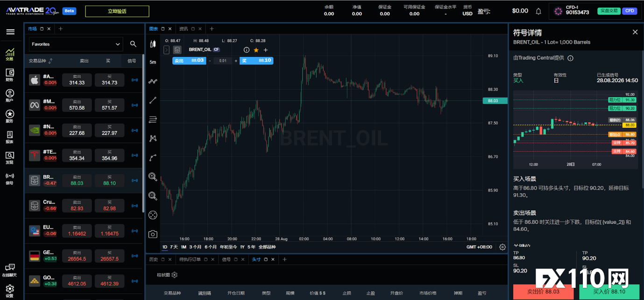Open the 5m timeframe selector
Image resolution: width=644 pixels, height=300 pixels.
pyautogui.click(x=153, y=62)
